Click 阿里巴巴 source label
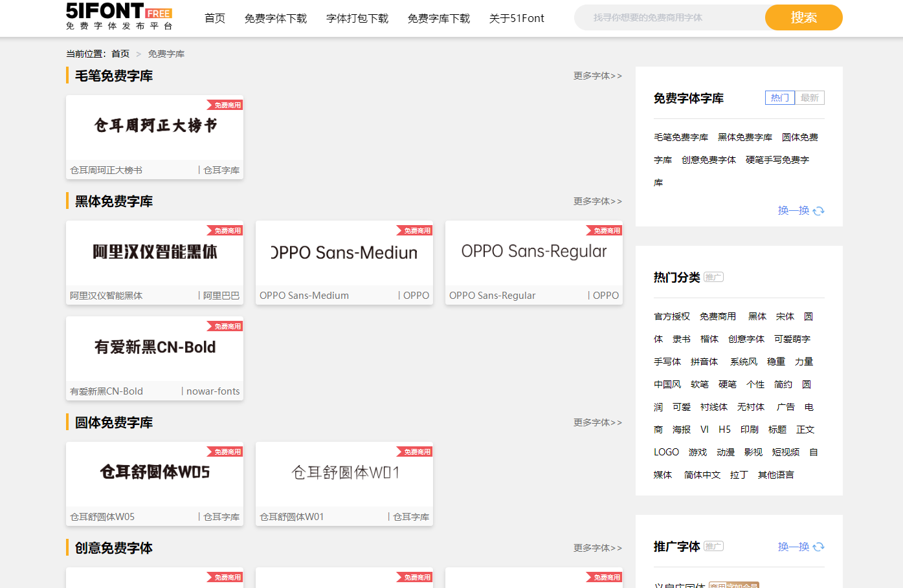Viewport: 903px width, 588px height. pos(221,296)
